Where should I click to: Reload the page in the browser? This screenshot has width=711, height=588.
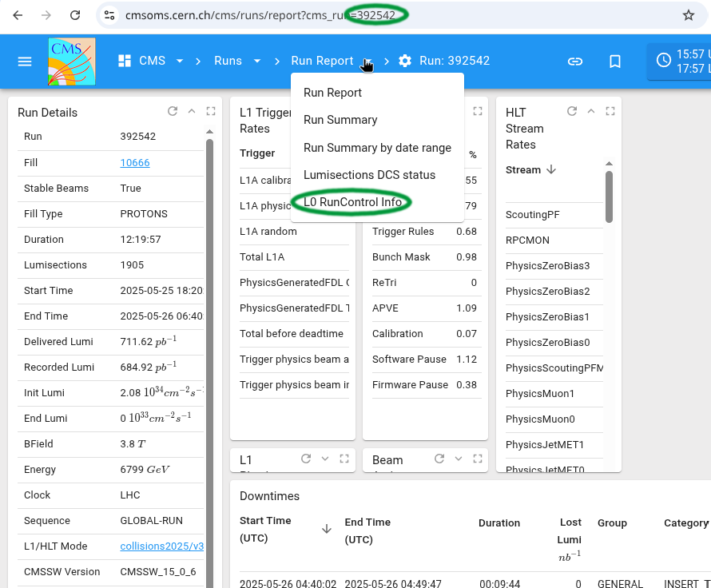[74, 15]
